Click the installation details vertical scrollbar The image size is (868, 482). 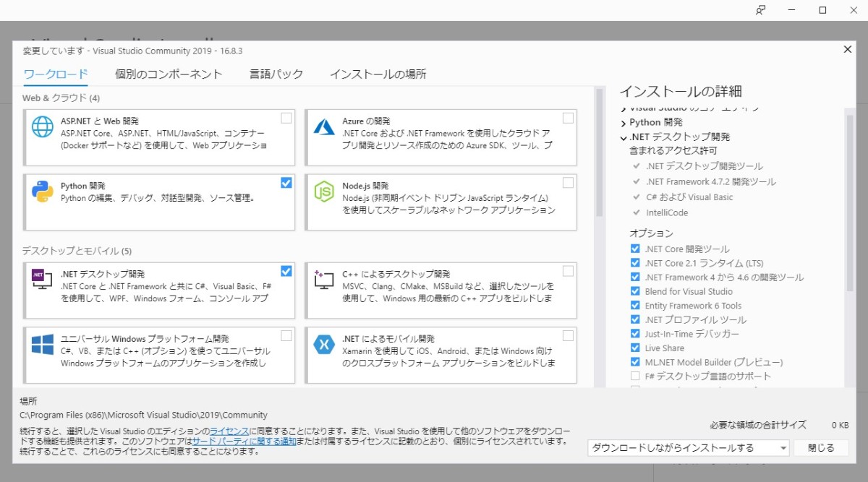point(850,202)
